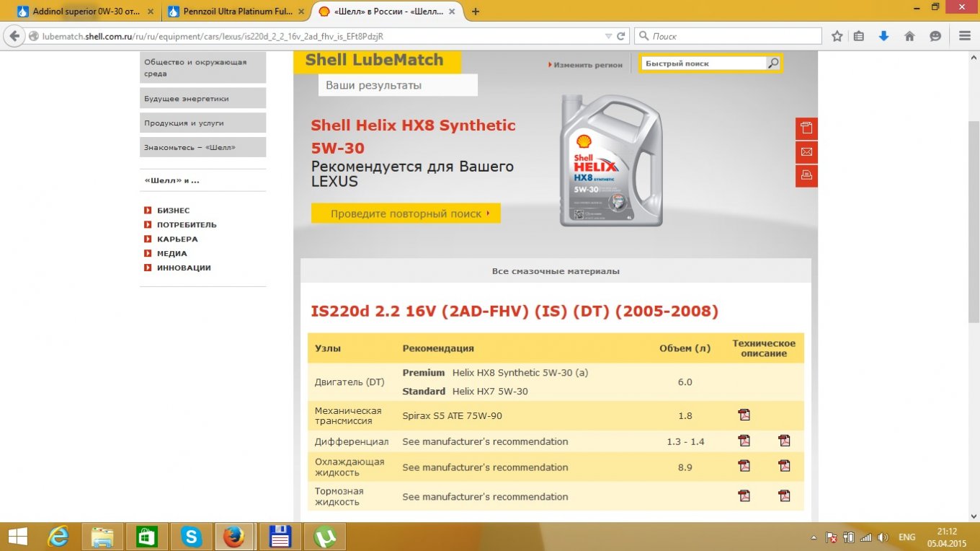Click Helix HX8 Synthetic 5W-30 (a) text
980x551 pixels.
coord(520,373)
